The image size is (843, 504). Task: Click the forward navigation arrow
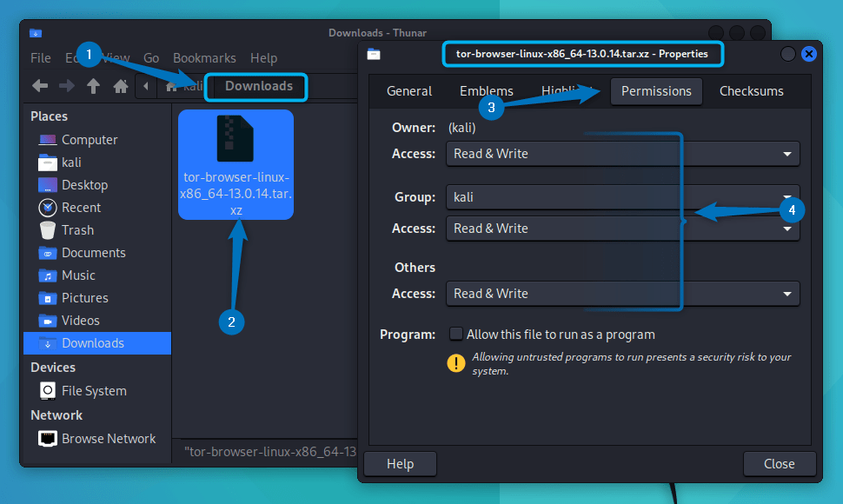pyautogui.click(x=66, y=86)
